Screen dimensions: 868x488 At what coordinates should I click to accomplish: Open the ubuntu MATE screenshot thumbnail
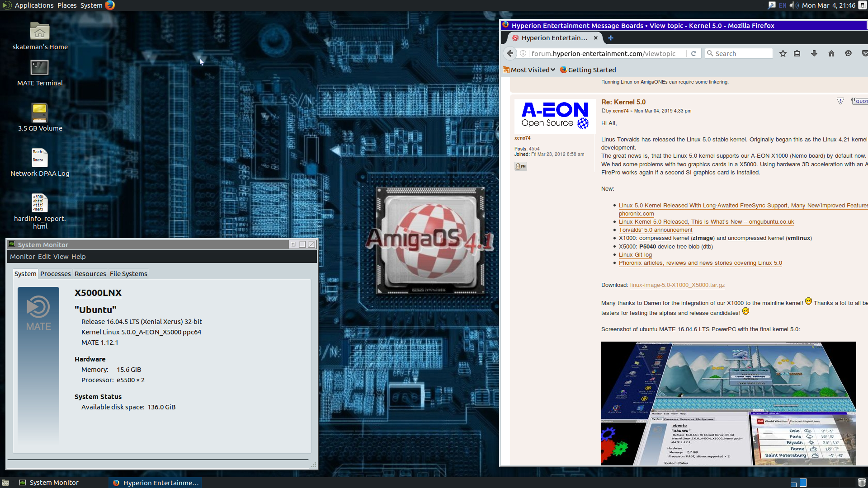[728, 404]
